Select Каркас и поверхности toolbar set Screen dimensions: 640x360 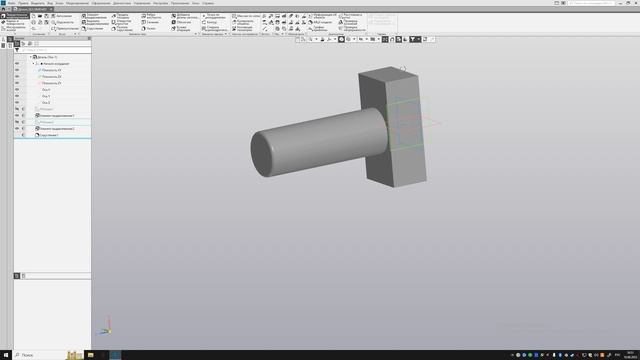coord(14,22)
